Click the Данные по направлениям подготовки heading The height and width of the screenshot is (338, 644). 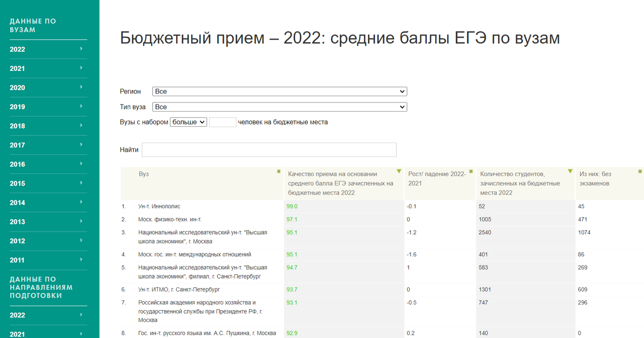[41, 287]
